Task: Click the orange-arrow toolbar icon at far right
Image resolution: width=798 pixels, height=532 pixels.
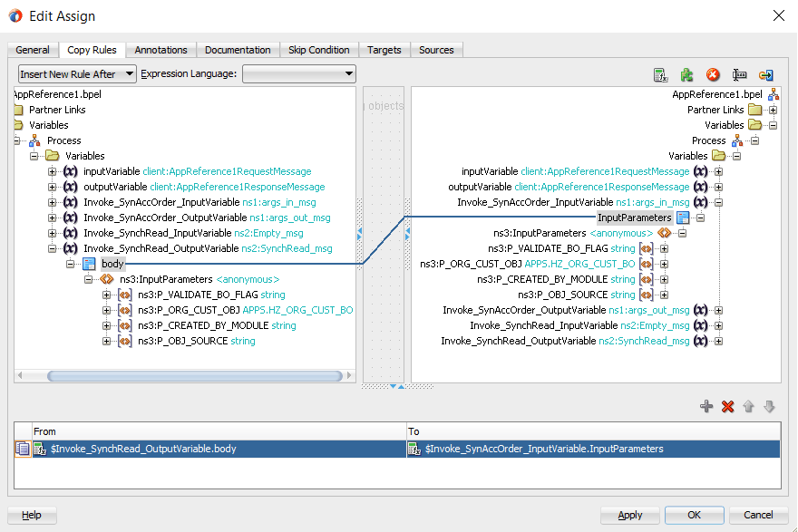Action: click(x=766, y=75)
